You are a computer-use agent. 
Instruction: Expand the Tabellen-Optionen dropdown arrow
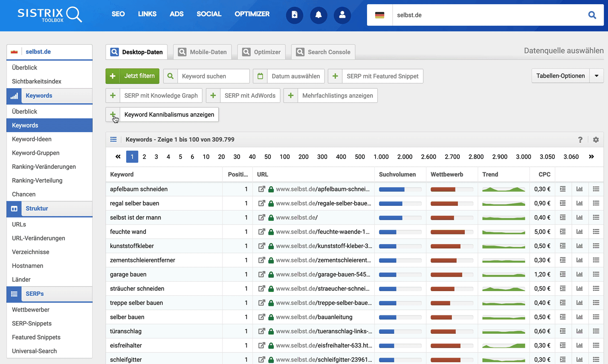point(596,76)
